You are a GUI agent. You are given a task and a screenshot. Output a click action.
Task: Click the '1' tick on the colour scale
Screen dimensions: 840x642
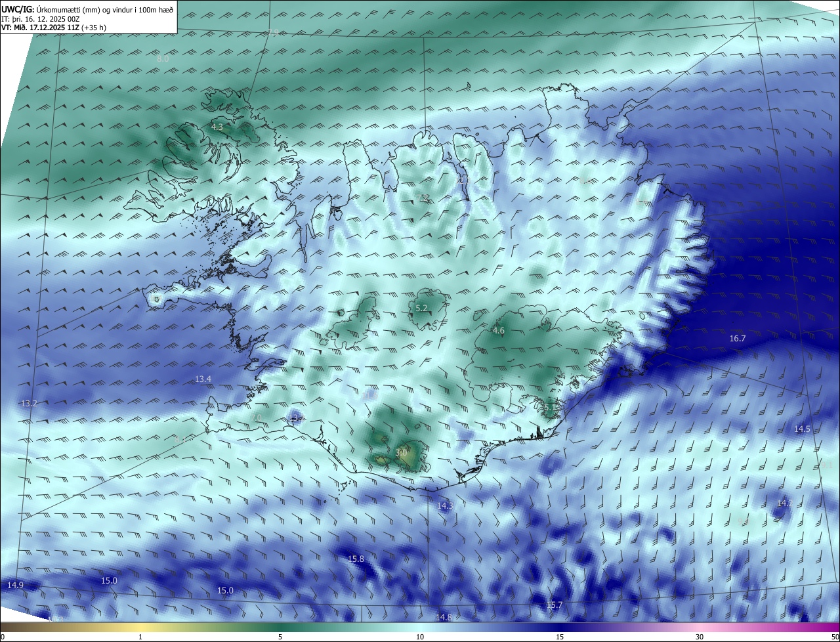coord(140,637)
